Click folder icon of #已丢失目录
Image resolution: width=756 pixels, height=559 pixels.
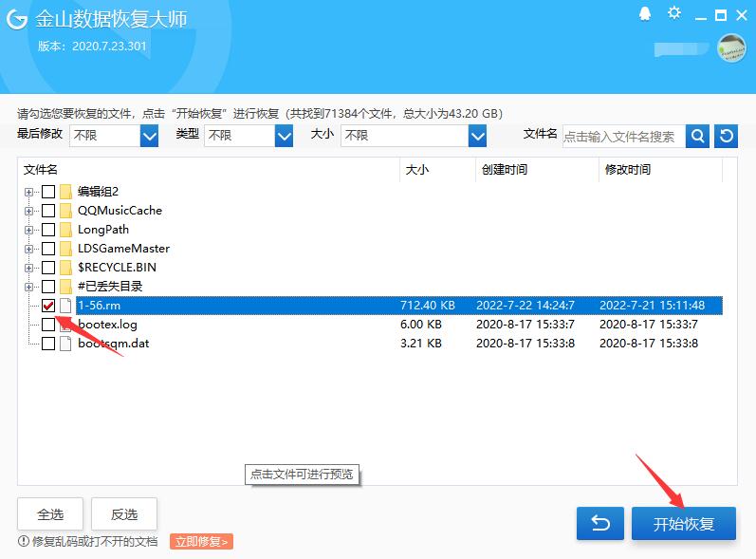pyautogui.click(x=66, y=287)
